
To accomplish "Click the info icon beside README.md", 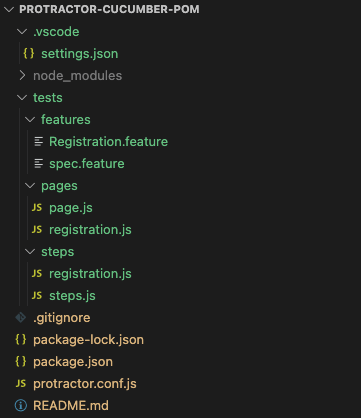I will pos(21,406).
